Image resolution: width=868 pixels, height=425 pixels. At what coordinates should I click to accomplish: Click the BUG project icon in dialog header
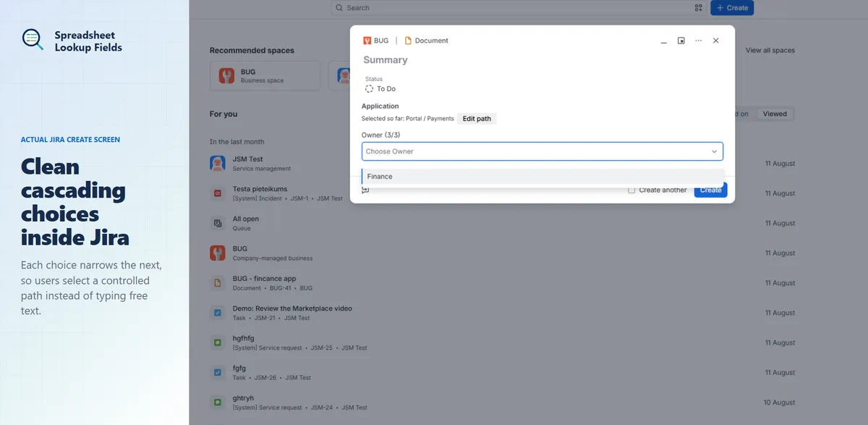click(367, 41)
